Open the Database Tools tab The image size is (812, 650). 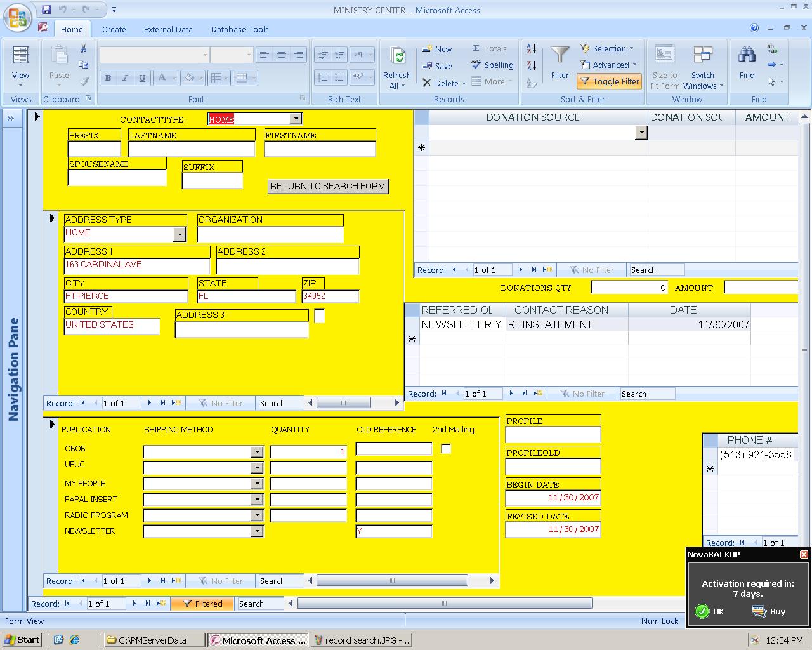(x=240, y=29)
